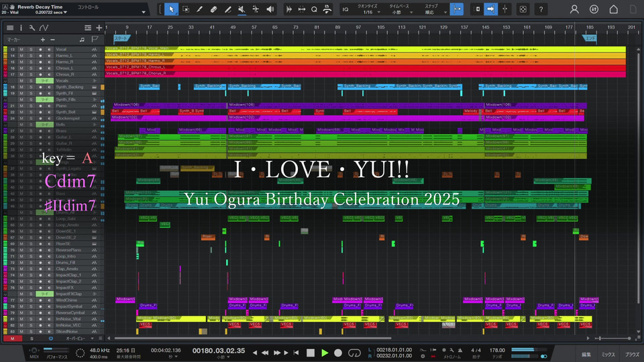Screen dimensions: 644x362
Task: Expand the Bells folder track
Action: [x=95, y=125]
